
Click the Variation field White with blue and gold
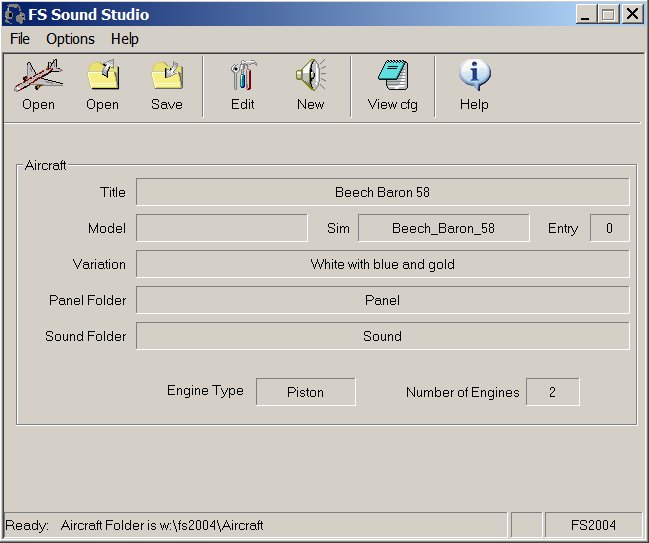[x=382, y=264]
